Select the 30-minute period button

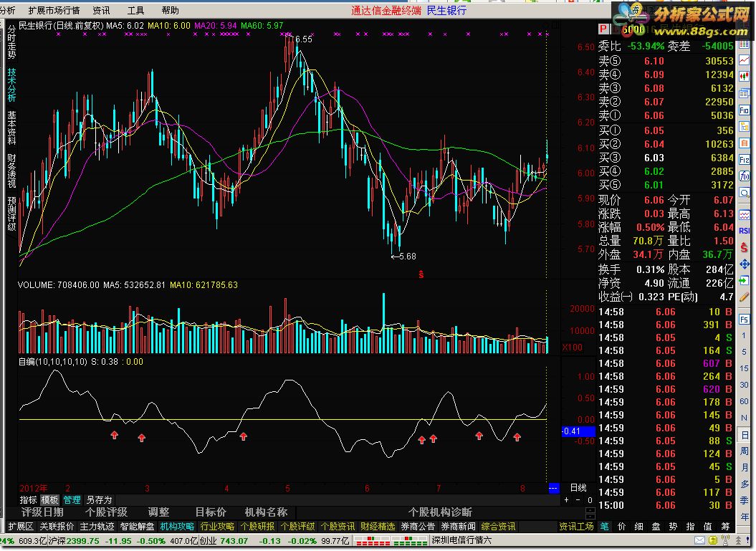pos(745,385)
